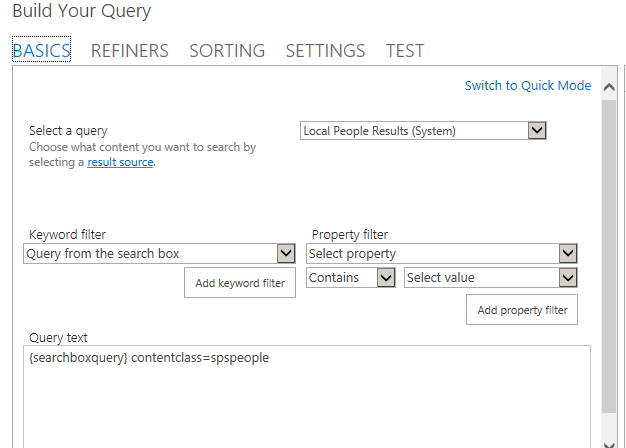The image size is (626, 448).
Task: Click the Switch to Quick Mode link
Action: 527,86
